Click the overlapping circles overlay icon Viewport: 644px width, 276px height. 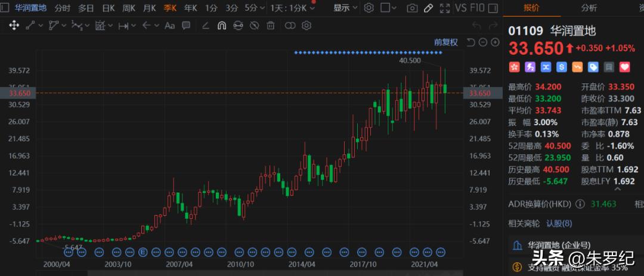click(290, 26)
